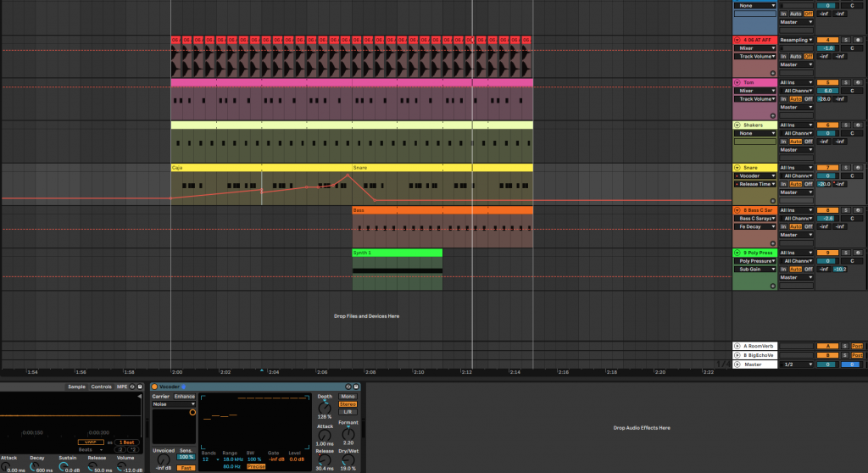This screenshot has height=473, width=868.
Task: Save the Simpler preset next to MPE
Action: [x=140, y=387]
